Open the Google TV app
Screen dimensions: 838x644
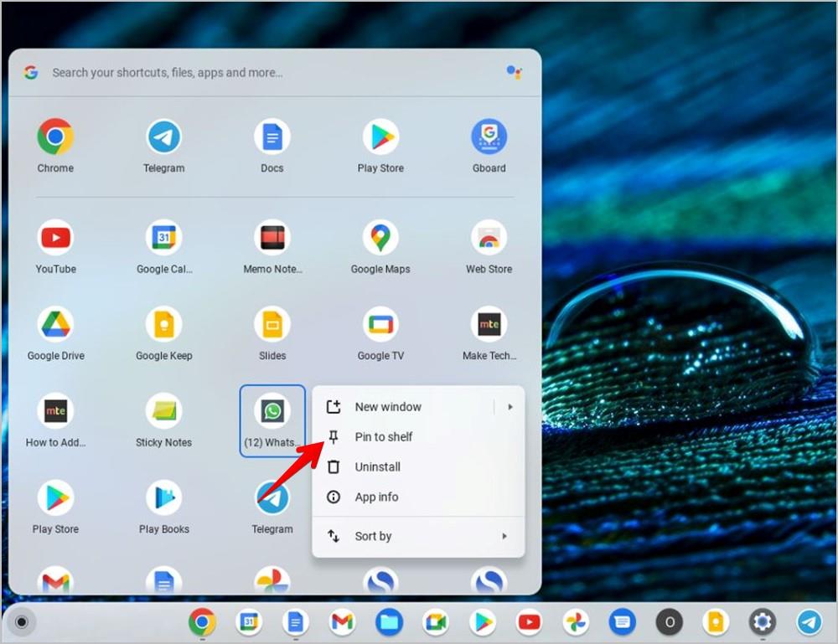[x=380, y=324]
